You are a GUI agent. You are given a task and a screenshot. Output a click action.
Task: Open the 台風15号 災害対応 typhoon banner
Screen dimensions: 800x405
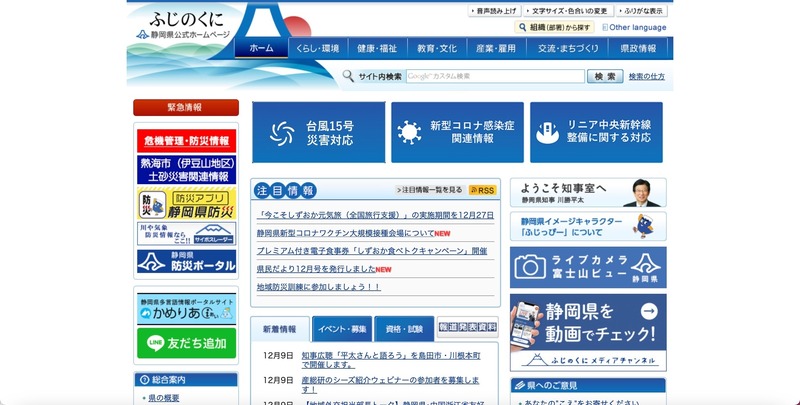tap(317, 132)
